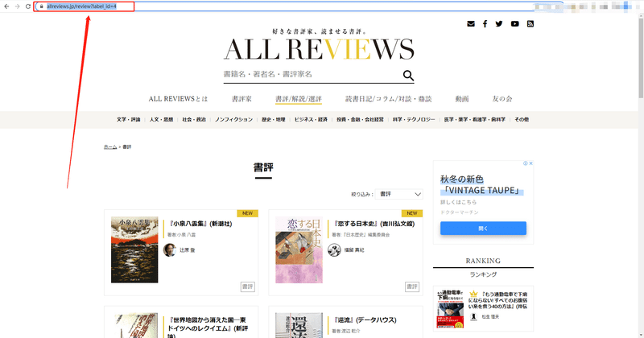
Task: Select 医学・薬学・看護学・歯科学 category
Action: [x=474, y=120]
